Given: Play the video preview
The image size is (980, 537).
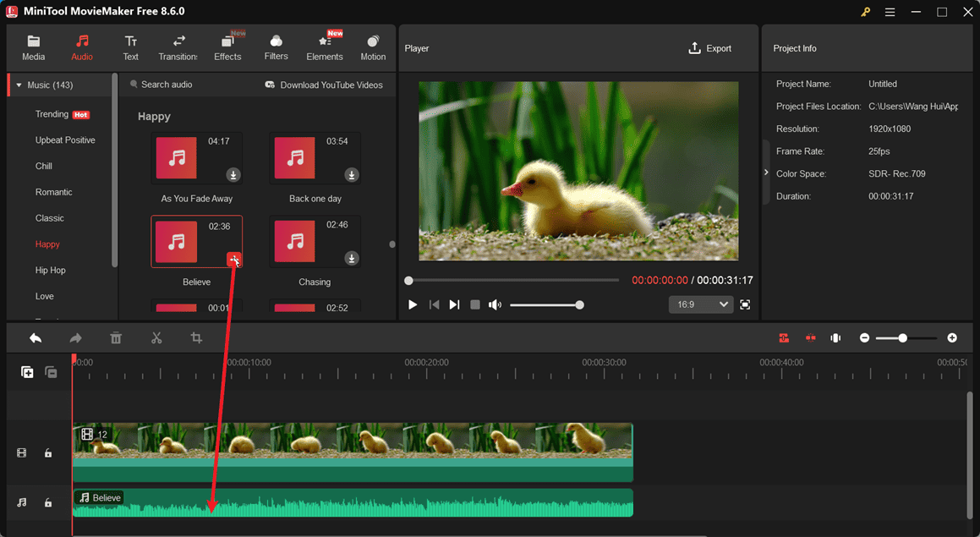Looking at the screenshot, I should coord(413,304).
